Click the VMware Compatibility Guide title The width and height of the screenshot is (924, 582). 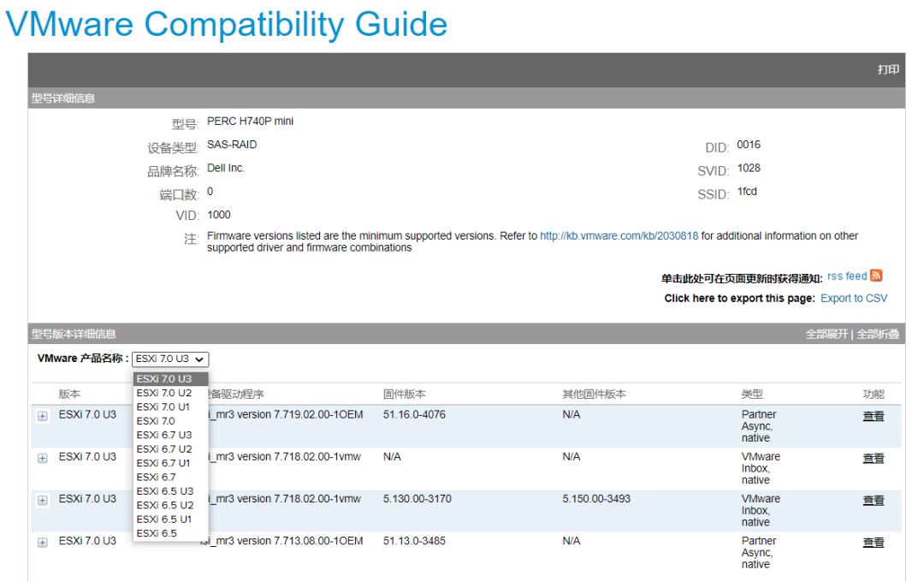[x=226, y=25]
